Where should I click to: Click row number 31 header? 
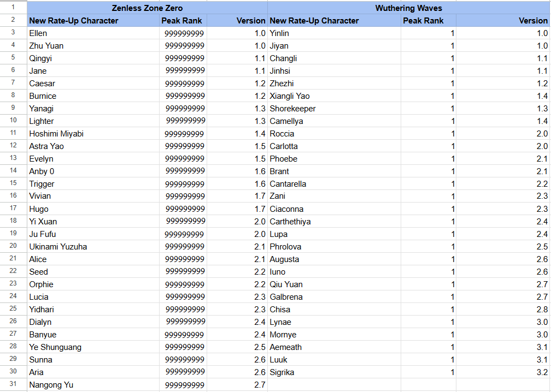[13, 384]
